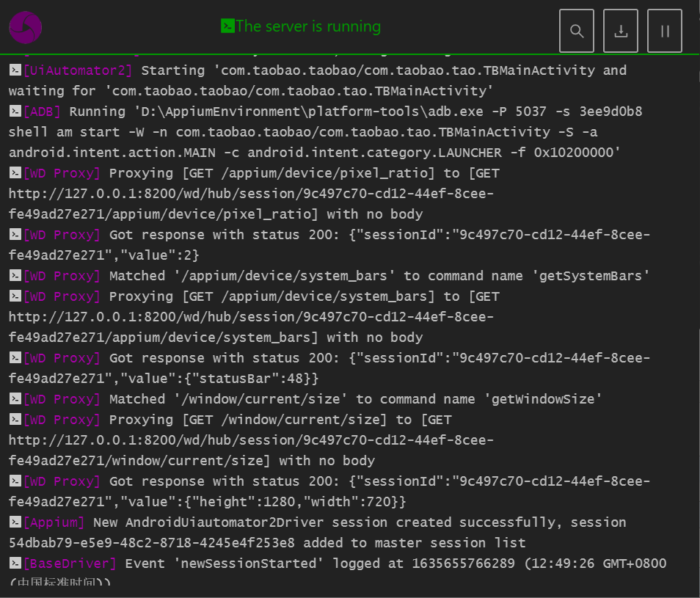Click 'The server is running' status text

point(308,26)
